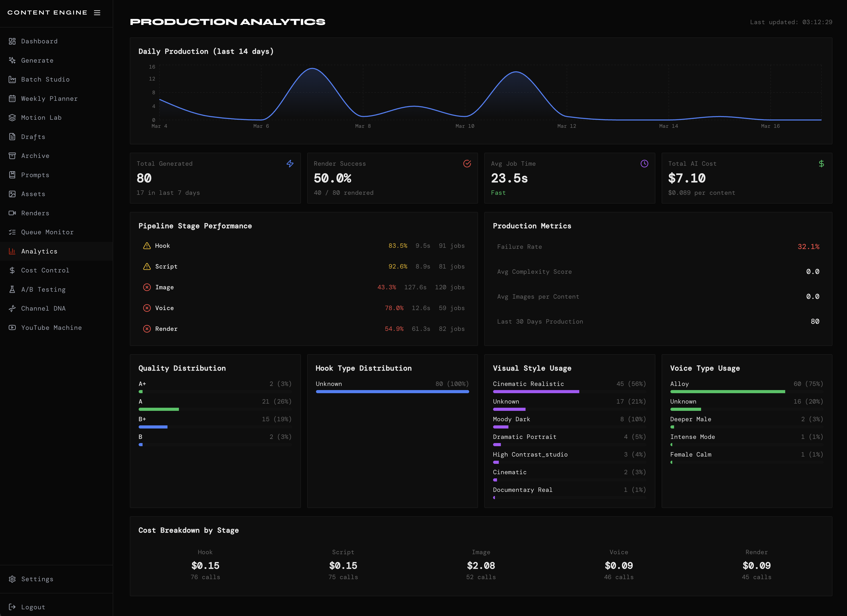Click the Weekly Planner calendar icon

point(12,98)
